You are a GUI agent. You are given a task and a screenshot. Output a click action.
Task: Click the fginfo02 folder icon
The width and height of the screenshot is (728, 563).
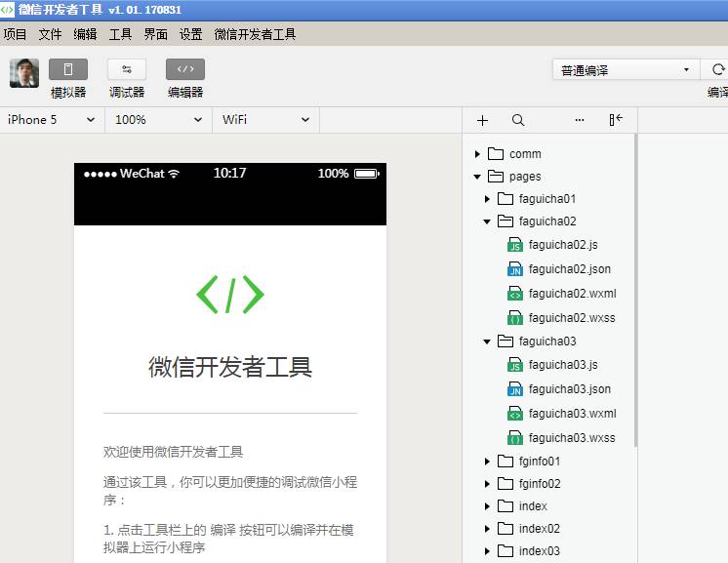pos(506,483)
